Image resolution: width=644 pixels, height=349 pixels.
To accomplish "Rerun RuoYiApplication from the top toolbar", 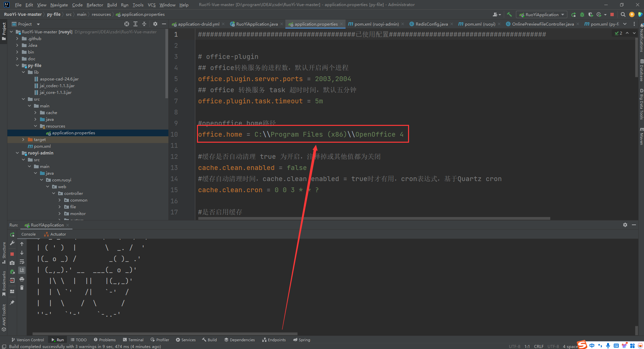I will tap(573, 14).
